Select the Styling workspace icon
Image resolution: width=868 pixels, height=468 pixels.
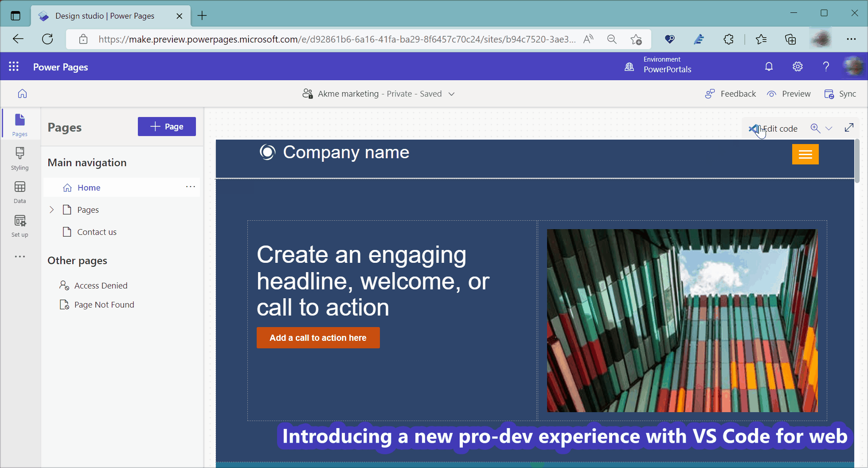[x=20, y=158]
